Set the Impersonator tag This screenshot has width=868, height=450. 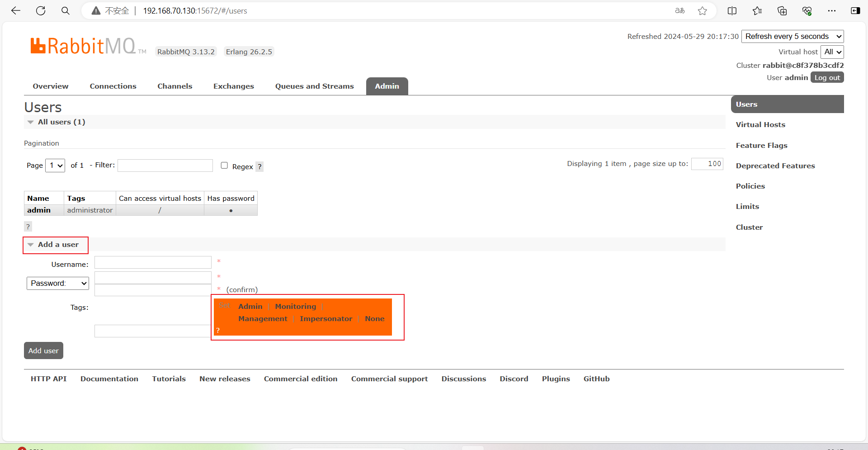pos(326,318)
